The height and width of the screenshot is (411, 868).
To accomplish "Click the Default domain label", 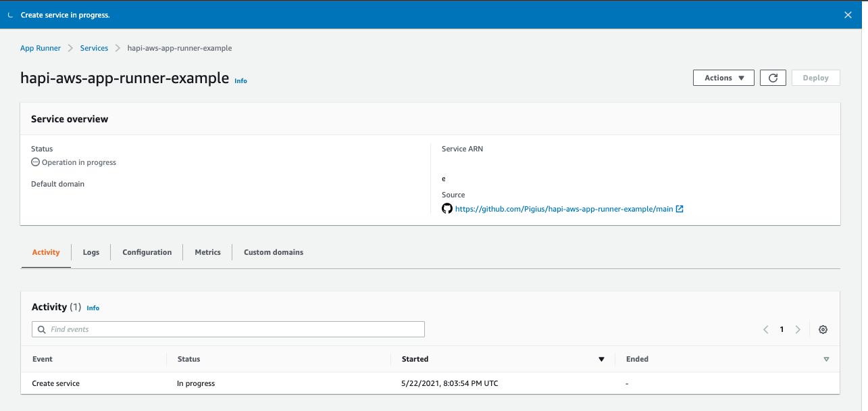I will (57, 184).
